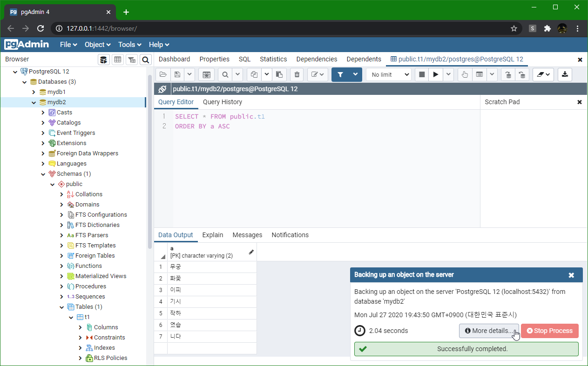Click the Execute query play icon
588x366 pixels.
pos(436,74)
